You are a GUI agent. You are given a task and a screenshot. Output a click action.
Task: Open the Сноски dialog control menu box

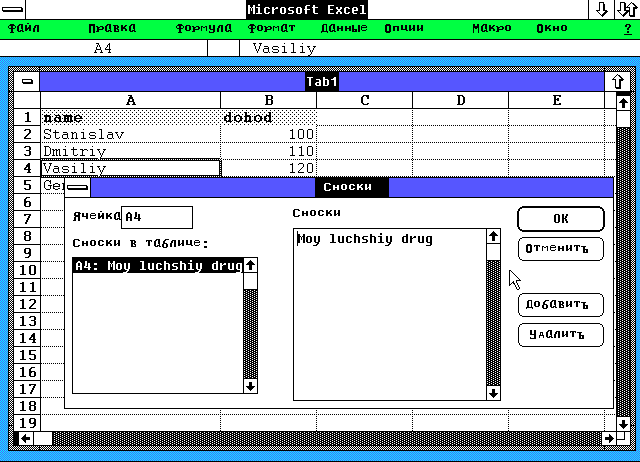click(x=78, y=187)
